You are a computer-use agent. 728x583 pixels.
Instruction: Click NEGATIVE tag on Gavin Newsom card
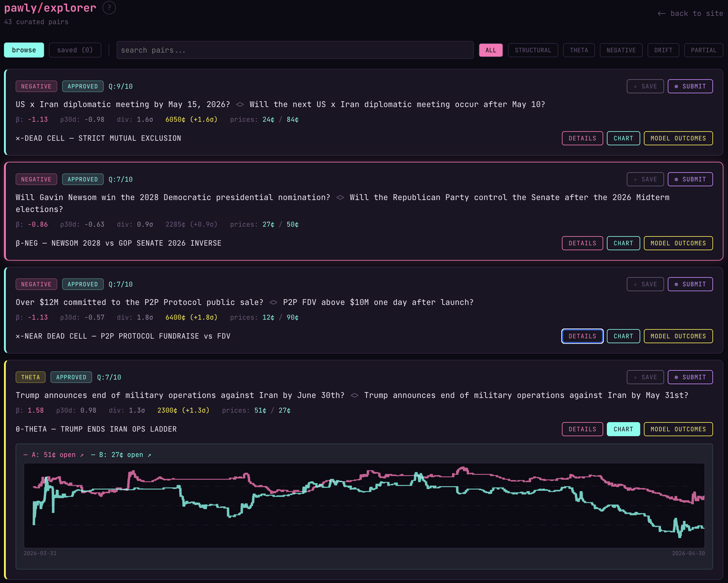(36, 179)
